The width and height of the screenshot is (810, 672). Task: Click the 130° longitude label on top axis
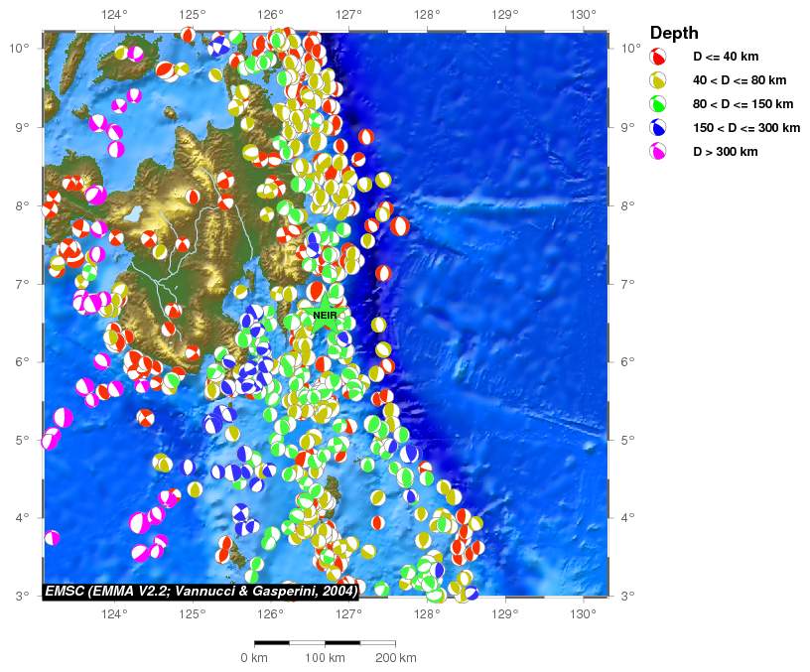point(584,15)
